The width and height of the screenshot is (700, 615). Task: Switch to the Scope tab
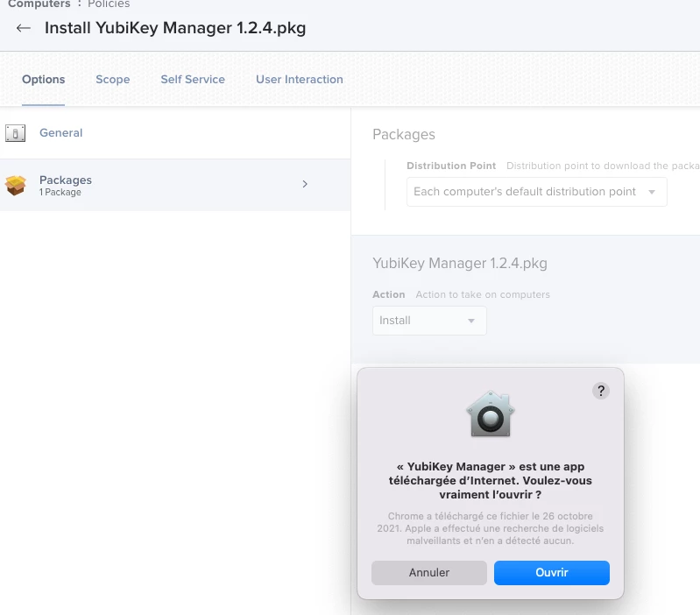112,80
